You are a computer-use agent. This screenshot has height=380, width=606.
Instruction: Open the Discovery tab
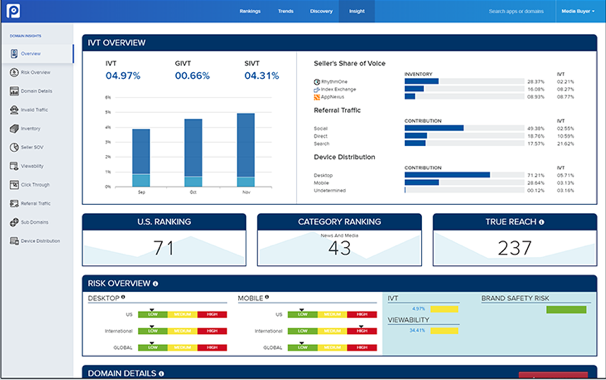[321, 11]
